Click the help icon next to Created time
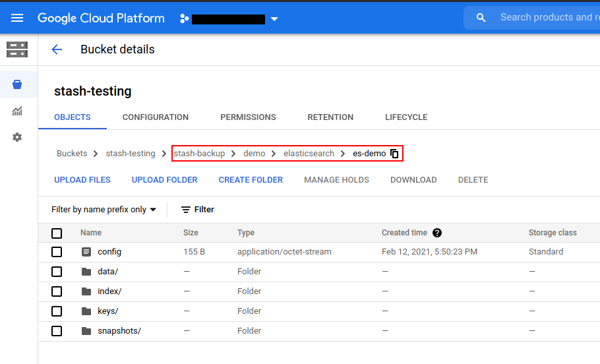This screenshot has width=600, height=364. pos(436,233)
